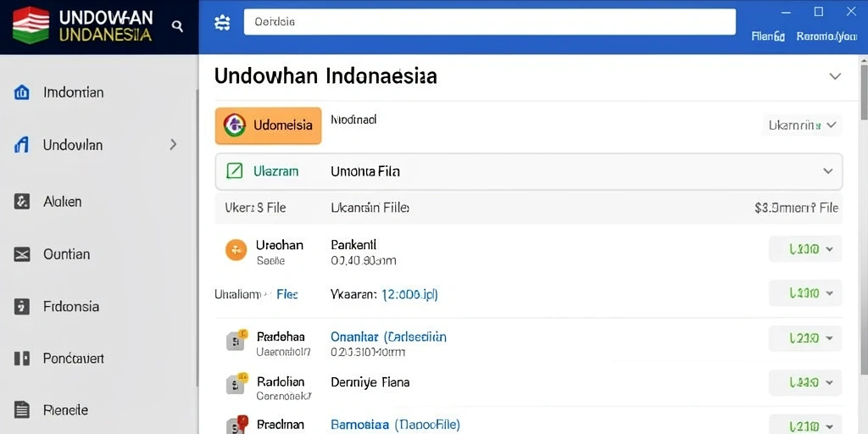Viewport: 868px width, 434px height.
Task: Click the Undowhan Undanesia flag logo
Action: [31, 25]
